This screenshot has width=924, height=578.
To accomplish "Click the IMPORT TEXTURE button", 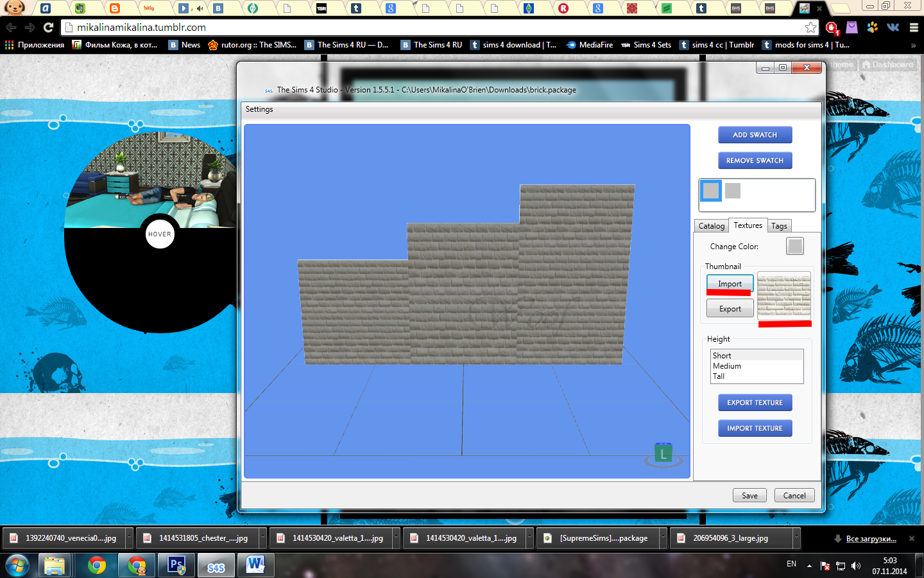I will [755, 428].
